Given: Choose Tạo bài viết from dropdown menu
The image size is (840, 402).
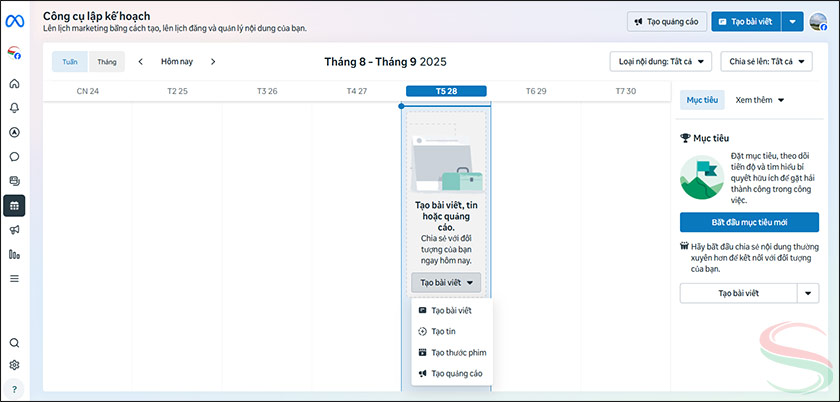Looking at the screenshot, I should coord(452,310).
